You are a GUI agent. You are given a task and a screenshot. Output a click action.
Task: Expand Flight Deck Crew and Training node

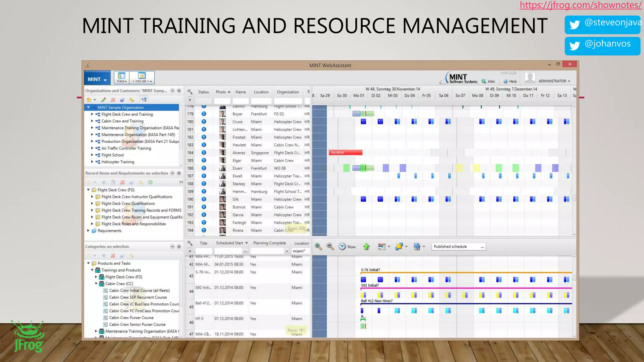tap(92, 114)
